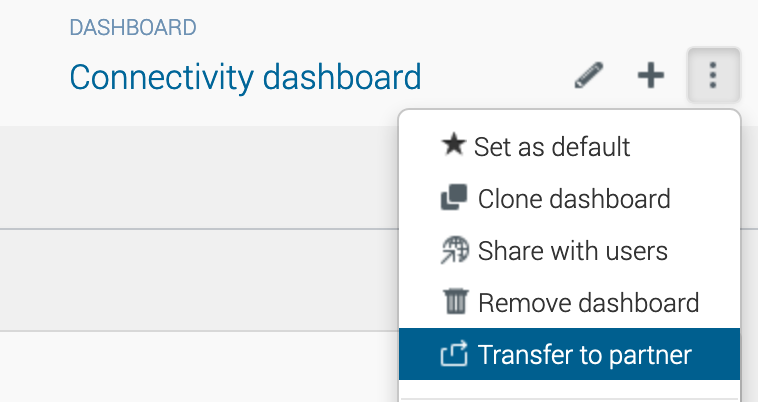Click the gray band below the dashboard title
The image size is (758, 402).
[200, 177]
